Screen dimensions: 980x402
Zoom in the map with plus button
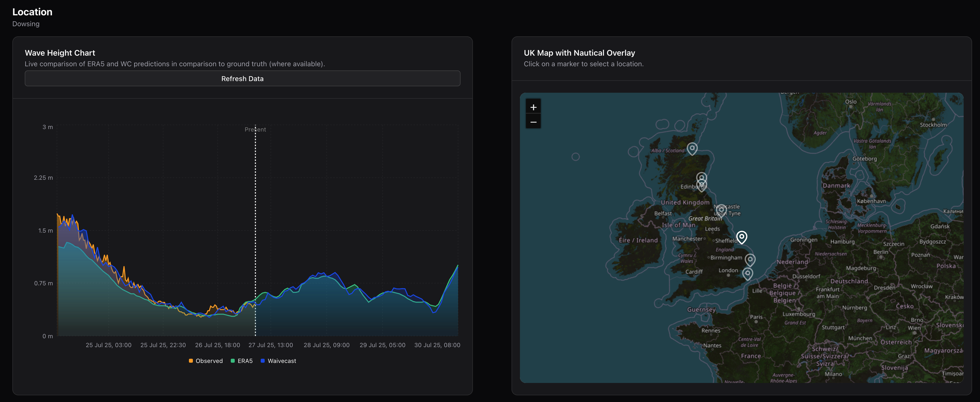(533, 107)
